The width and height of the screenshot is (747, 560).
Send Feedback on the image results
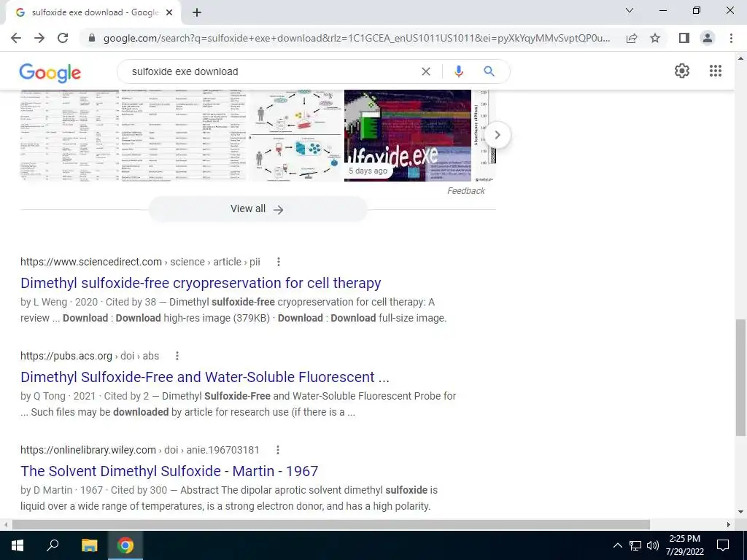tap(466, 191)
